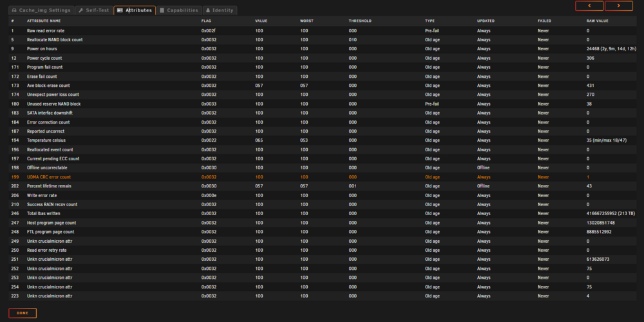Click the THRESHOLD column header

[360, 21]
